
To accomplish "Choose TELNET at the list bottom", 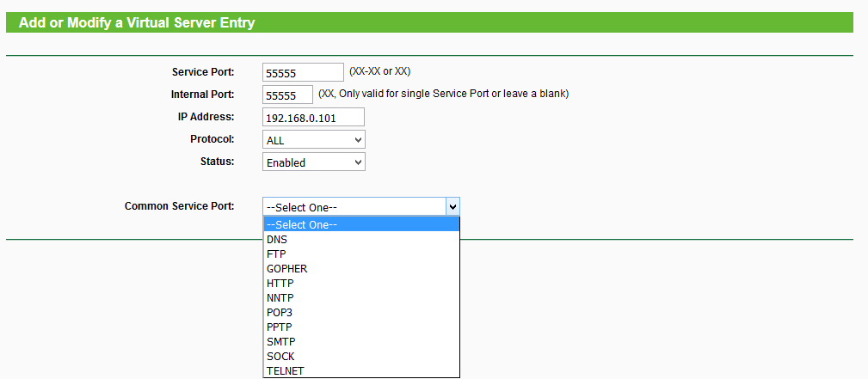I will point(361,371).
